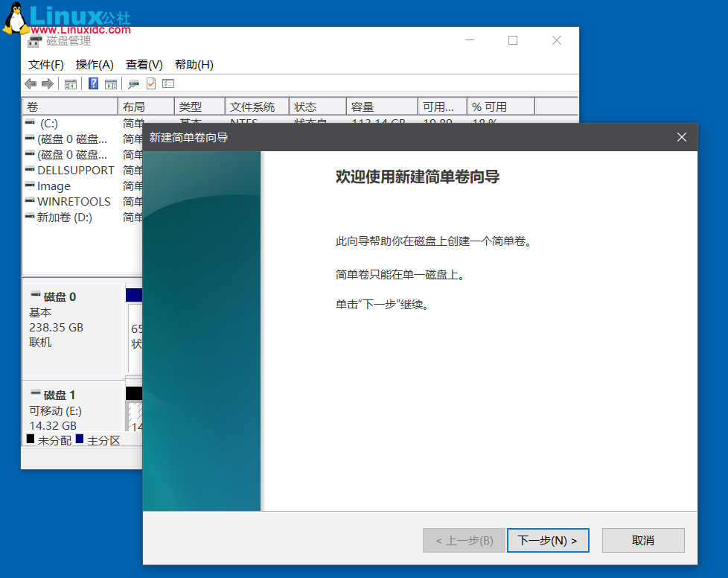Select the 磁盘 0 disk label panel
728x578 pixels.
pos(73,331)
